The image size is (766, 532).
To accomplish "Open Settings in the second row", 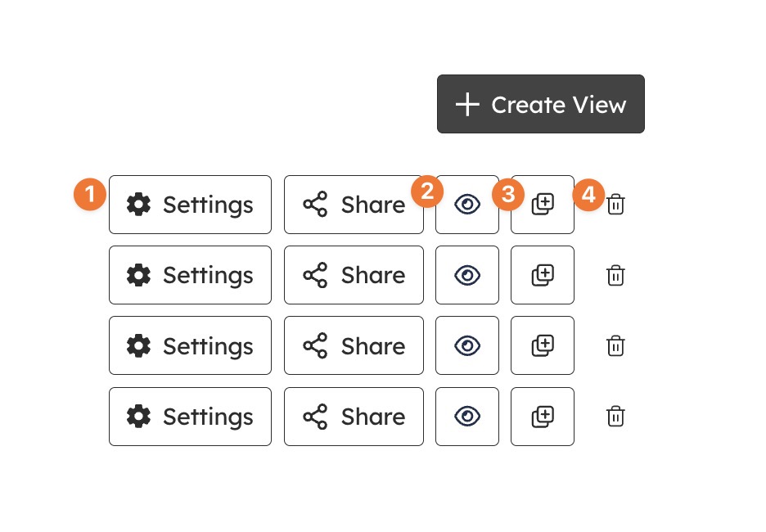I will coord(190,275).
